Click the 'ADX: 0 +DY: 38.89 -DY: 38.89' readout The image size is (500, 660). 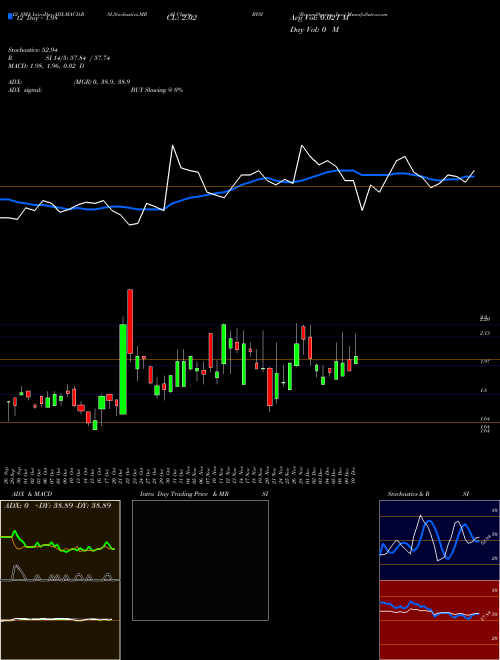58,506
